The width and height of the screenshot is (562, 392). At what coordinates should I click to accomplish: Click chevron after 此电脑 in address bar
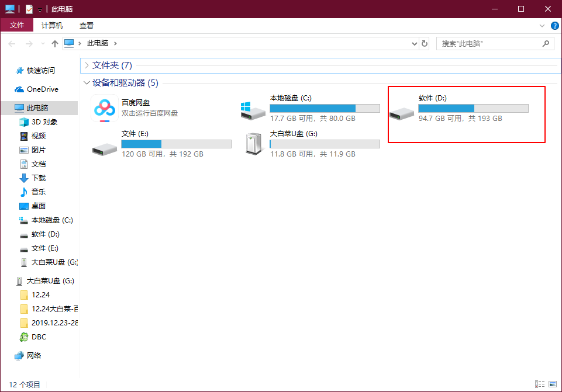[115, 43]
